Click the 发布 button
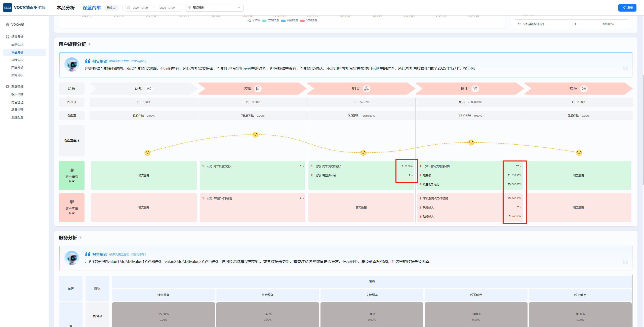Screen dimensions: 644x327 [627, 8]
